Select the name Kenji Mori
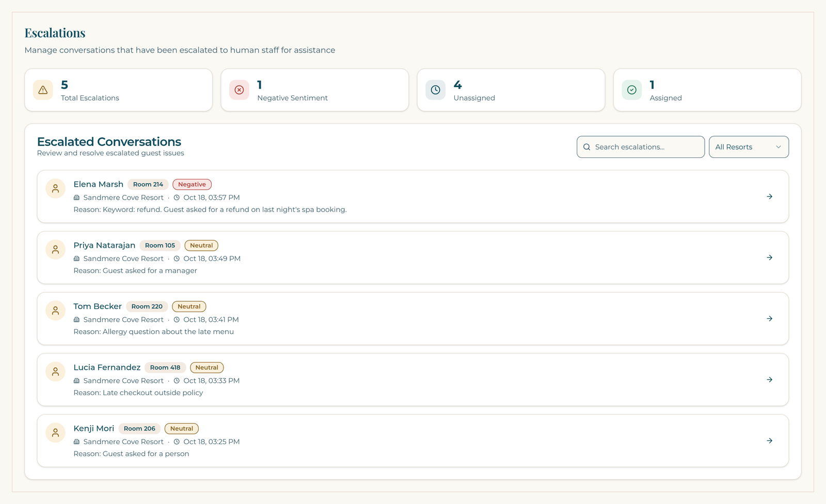The image size is (826, 504). coord(94,429)
